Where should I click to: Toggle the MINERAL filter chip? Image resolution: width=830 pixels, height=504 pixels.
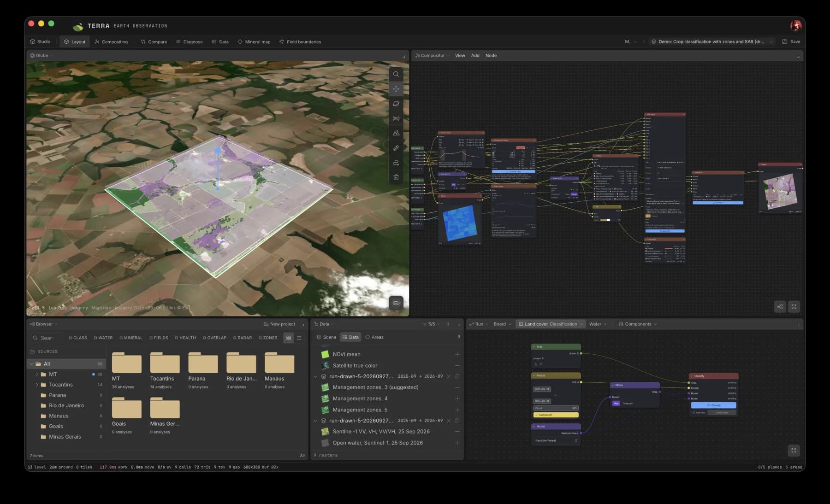(x=131, y=338)
